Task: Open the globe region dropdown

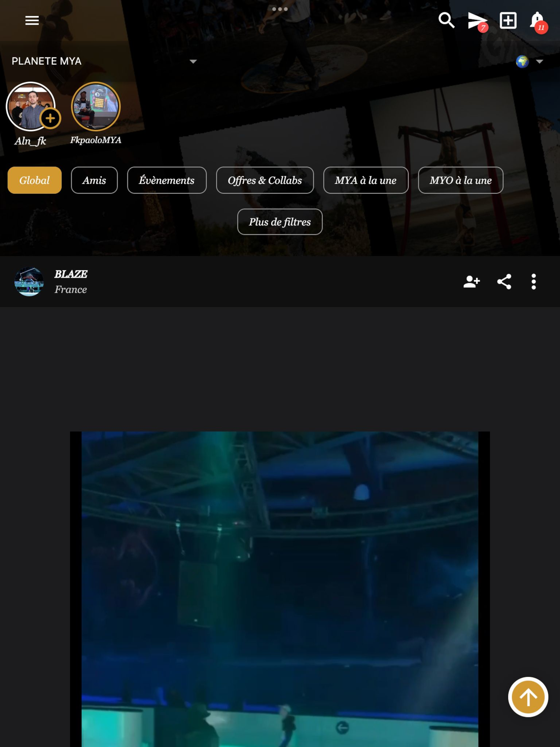Action: pyautogui.click(x=530, y=62)
